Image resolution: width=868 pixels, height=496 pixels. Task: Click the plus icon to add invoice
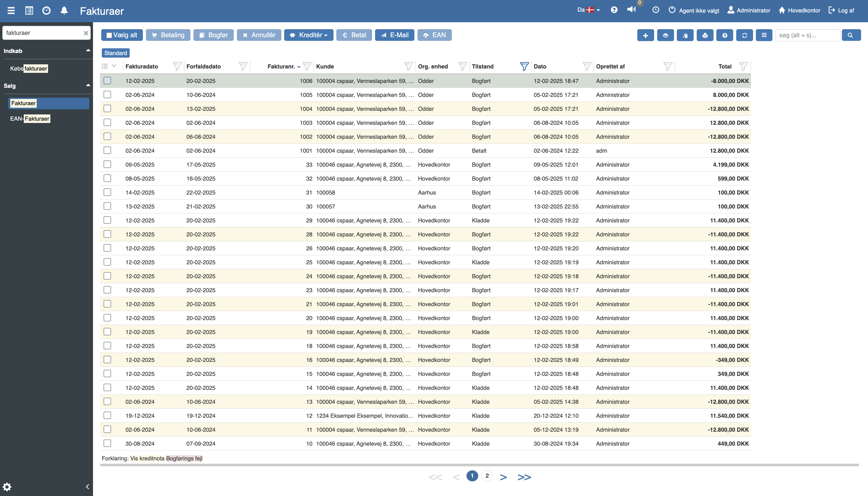coord(645,35)
